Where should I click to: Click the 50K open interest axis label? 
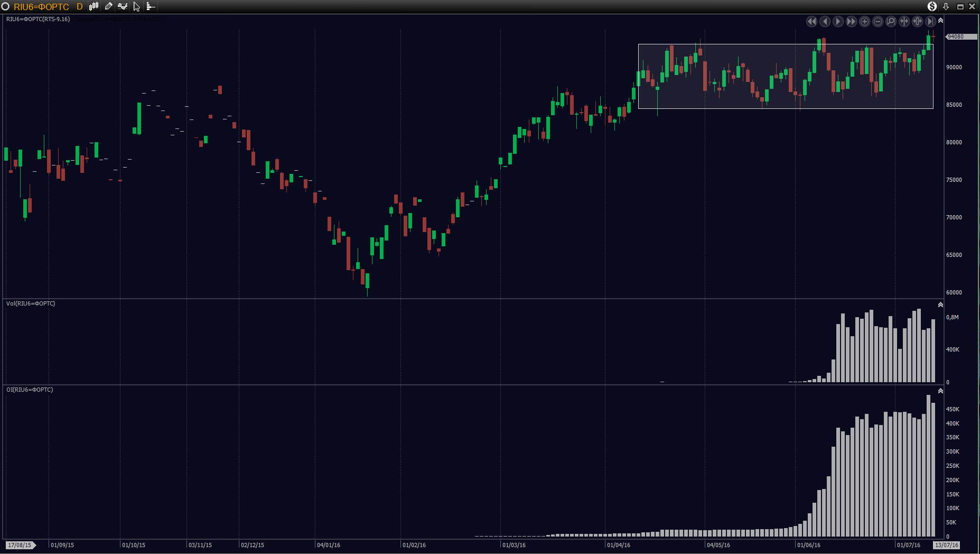(951, 523)
